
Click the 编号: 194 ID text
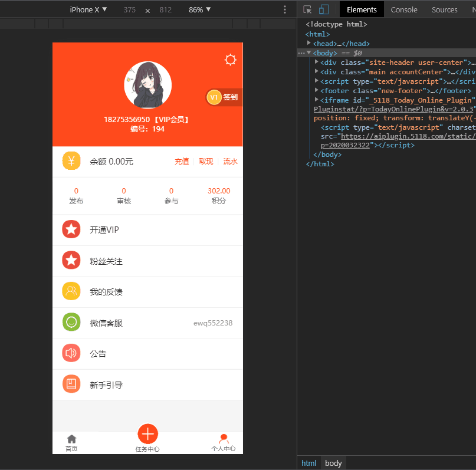(x=147, y=129)
